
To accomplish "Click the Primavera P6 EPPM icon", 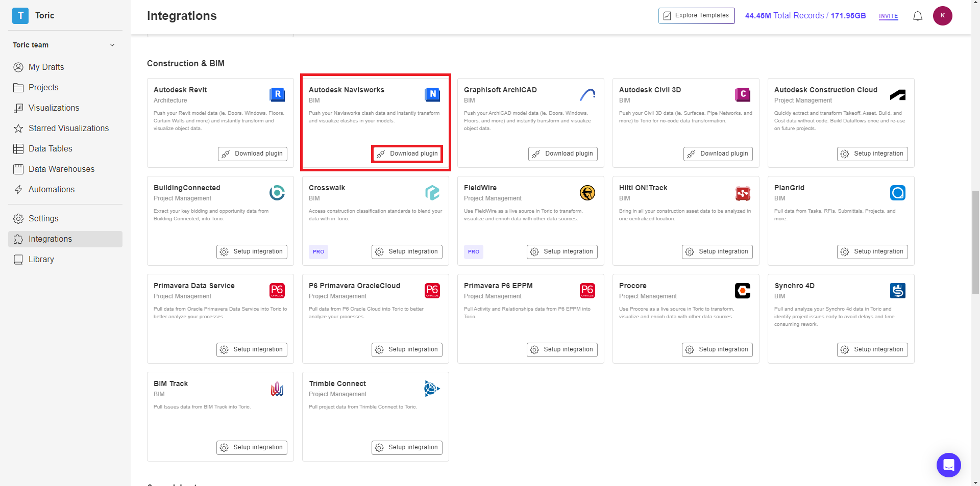I will point(587,290).
